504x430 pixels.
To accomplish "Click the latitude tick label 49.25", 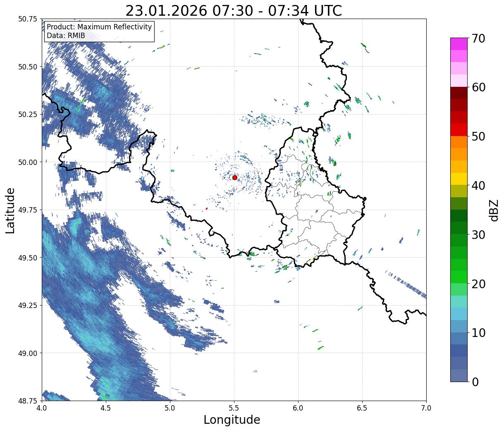I will point(28,305).
